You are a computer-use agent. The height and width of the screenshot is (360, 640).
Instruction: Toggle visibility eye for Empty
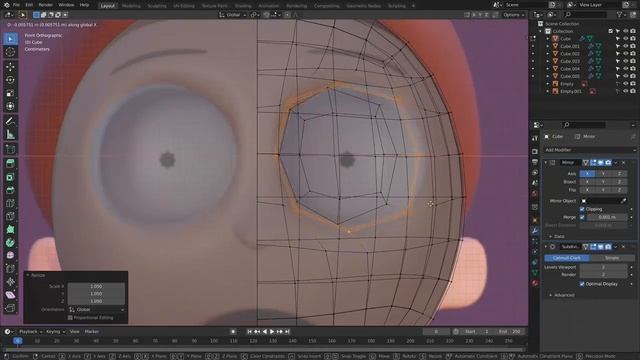pyautogui.click(x=625, y=84)
